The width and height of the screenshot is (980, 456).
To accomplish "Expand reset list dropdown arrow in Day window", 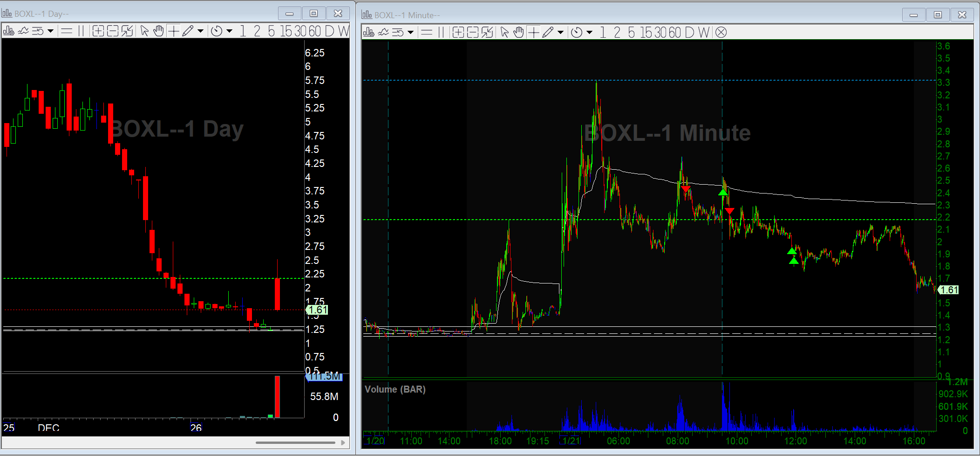I will pyautogui.click(x=50, y=31).
